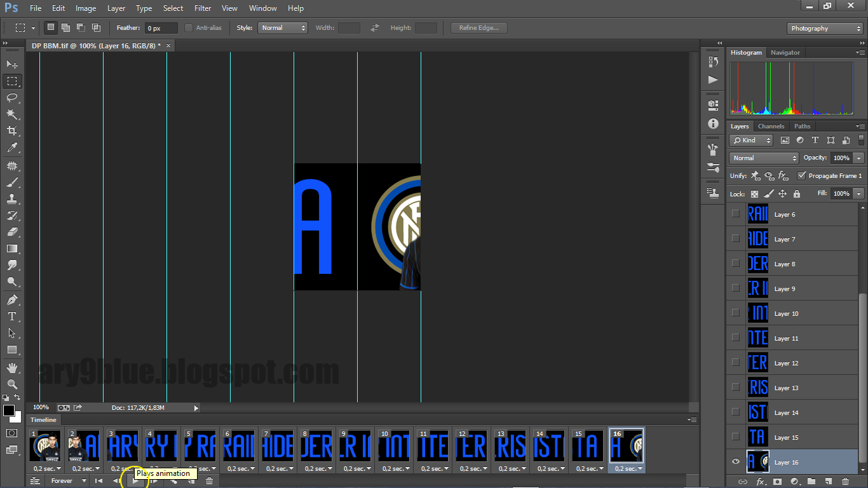Open the Kind layer filter dropdown
The height and width of the screenshot is (488, 868).
click(752, 140)
